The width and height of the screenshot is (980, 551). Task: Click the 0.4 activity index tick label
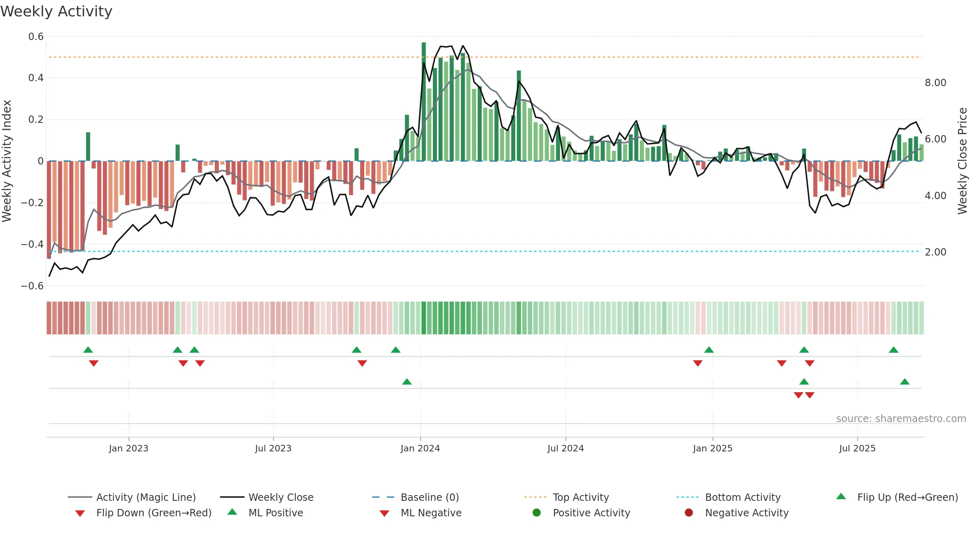click(x=36, y=78)
